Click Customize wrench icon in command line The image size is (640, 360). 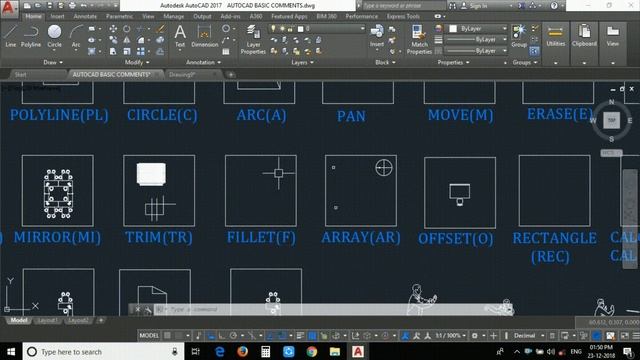tap(148, 310)
